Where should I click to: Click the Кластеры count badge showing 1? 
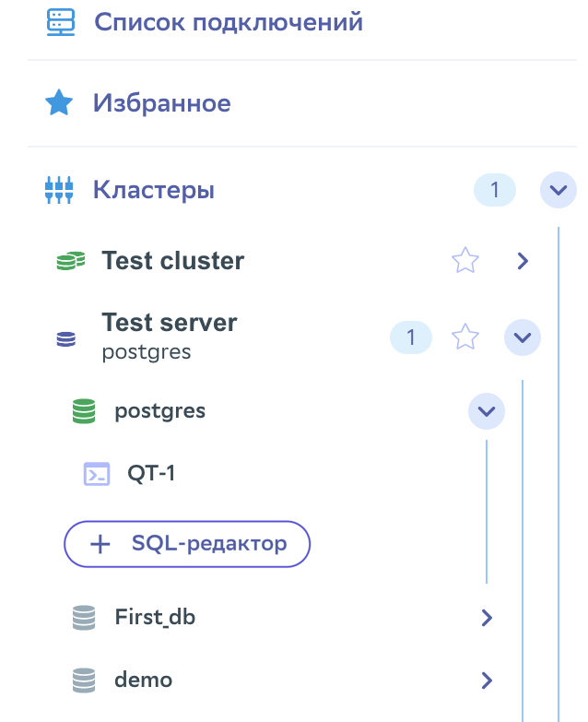(495, 190)
